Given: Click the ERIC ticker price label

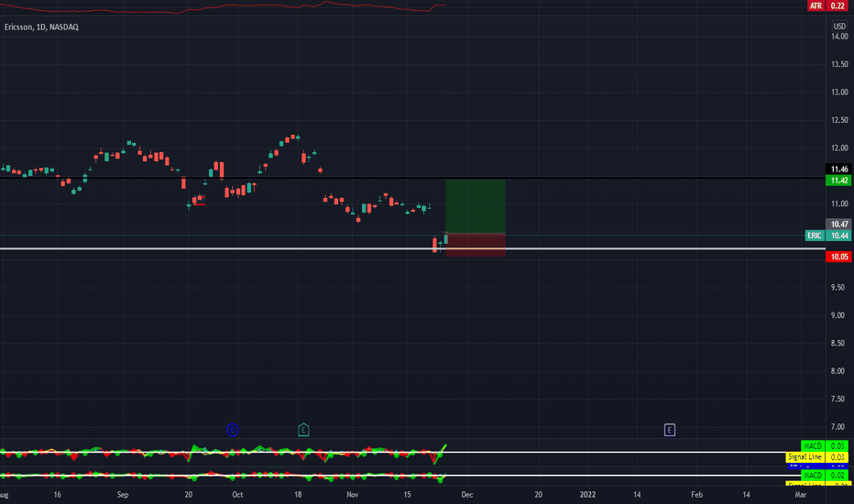Looking at the screenshot, I should pos(815,236).
